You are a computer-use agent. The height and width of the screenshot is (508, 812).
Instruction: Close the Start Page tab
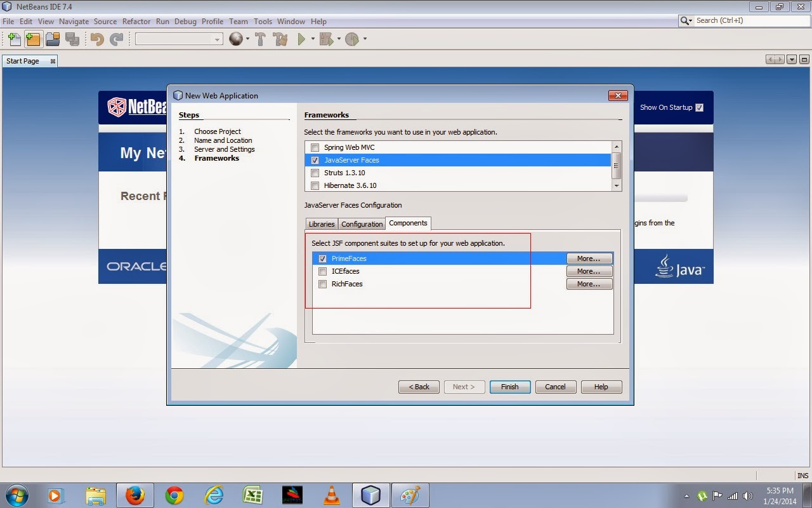click(x=53, y=61)
